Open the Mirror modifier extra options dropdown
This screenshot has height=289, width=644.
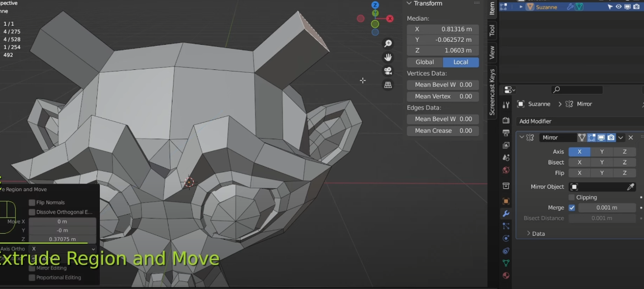tap(621, 138)
